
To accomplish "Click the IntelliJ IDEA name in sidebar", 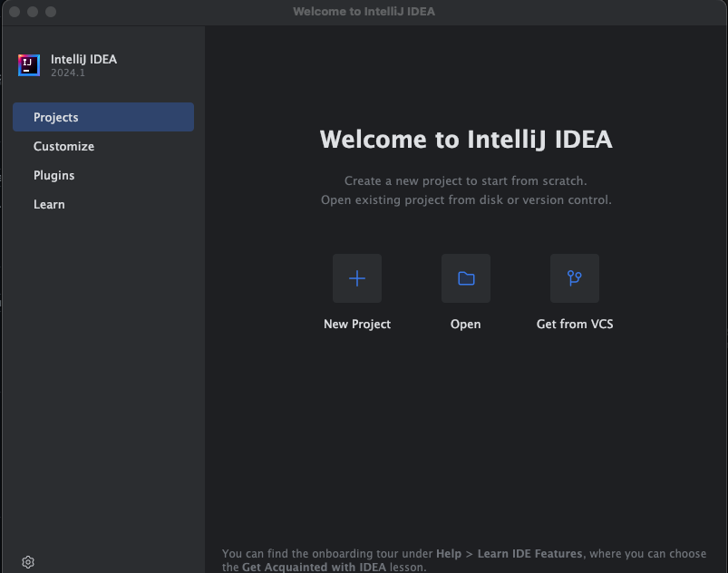I will [83, 60].
